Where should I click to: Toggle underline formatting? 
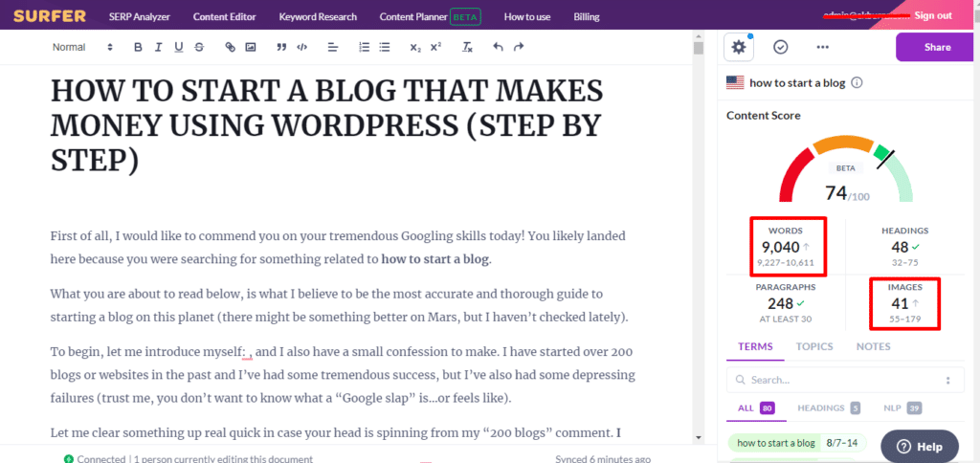[x=179, y=47]
